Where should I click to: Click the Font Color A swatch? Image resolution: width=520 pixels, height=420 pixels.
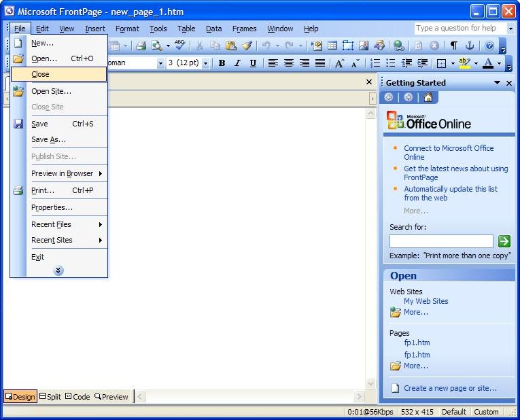click(488, 63)
